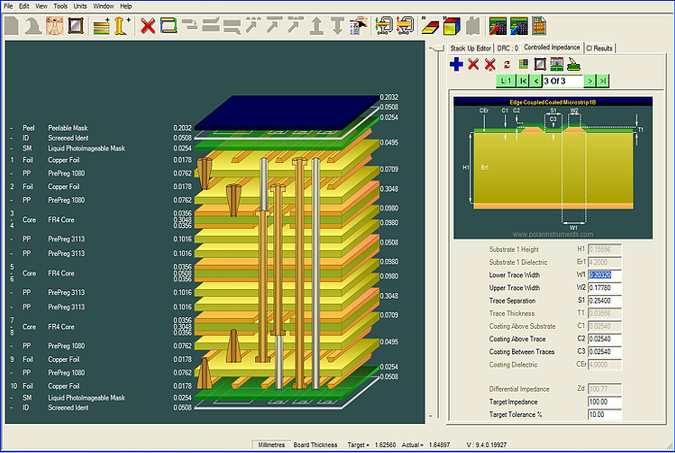Click the red X delete icon in main toolbar
The image size is (675, 453).
click(148, 25)
